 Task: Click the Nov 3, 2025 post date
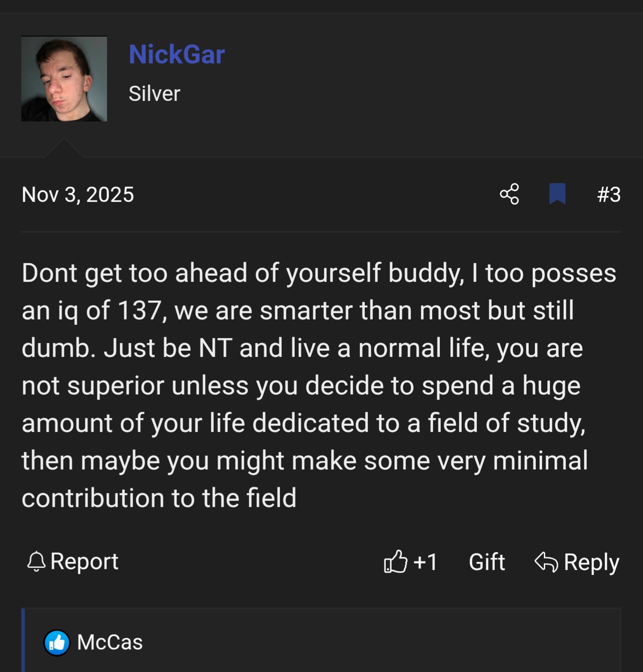(78, 194)
